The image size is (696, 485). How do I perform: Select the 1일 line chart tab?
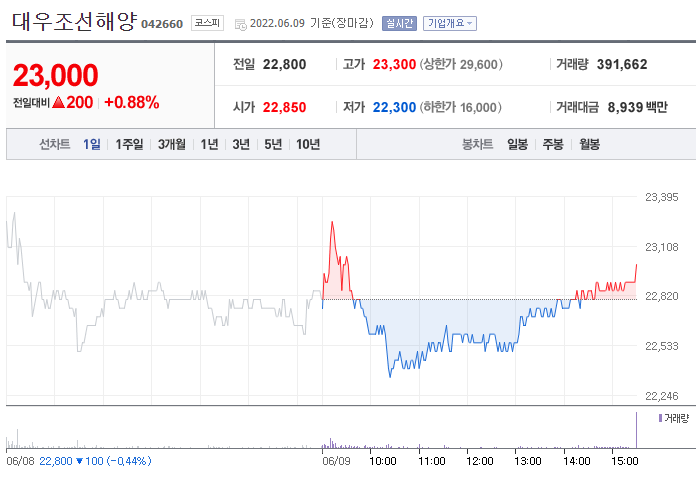tap(92, 144)
